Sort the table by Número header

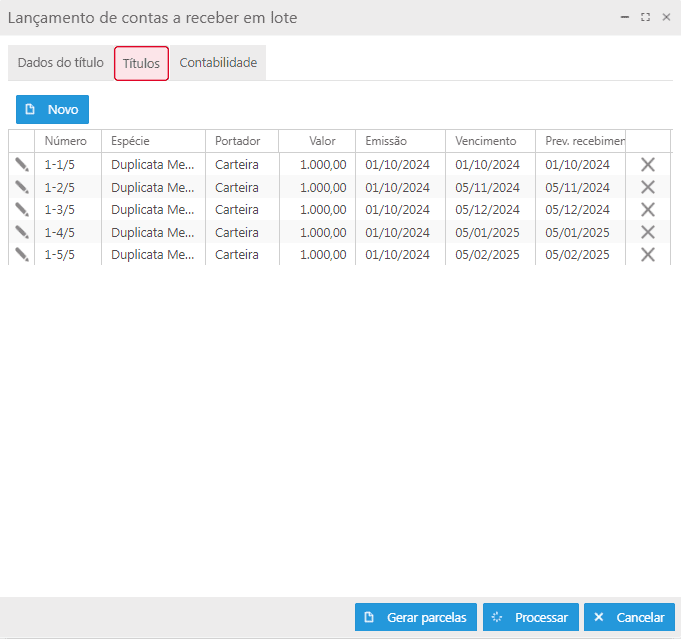[x=66, y=141]
